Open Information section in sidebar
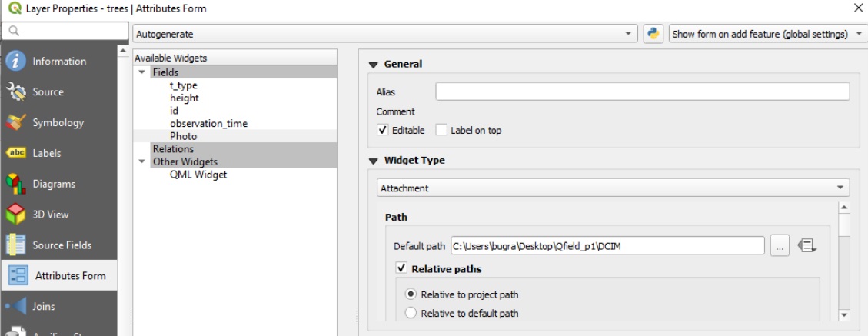The height and width of the screenshot is (336, 868). tap(58, 62)
